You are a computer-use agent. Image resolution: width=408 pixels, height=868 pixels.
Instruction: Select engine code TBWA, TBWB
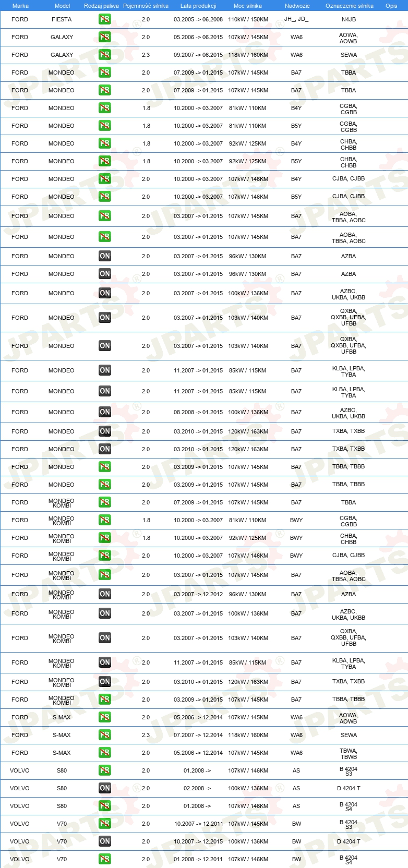[x=349, y=753]
